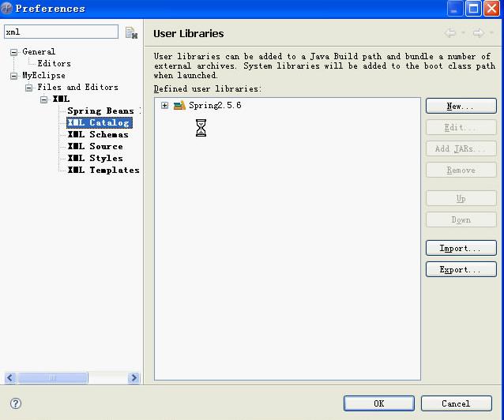Screen dimensions: 504x420
Task: Collapse the MyEclipse tree node
Action: point(13,76)
